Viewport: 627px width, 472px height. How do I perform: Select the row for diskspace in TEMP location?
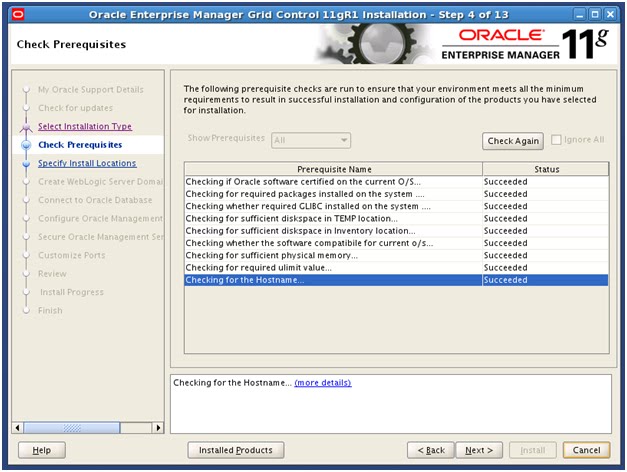(396, 219)
